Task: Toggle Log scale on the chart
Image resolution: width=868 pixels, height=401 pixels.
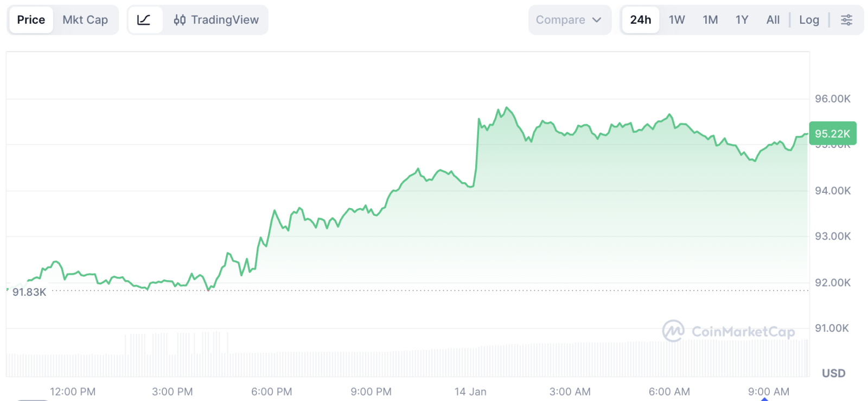Action: 809,20
